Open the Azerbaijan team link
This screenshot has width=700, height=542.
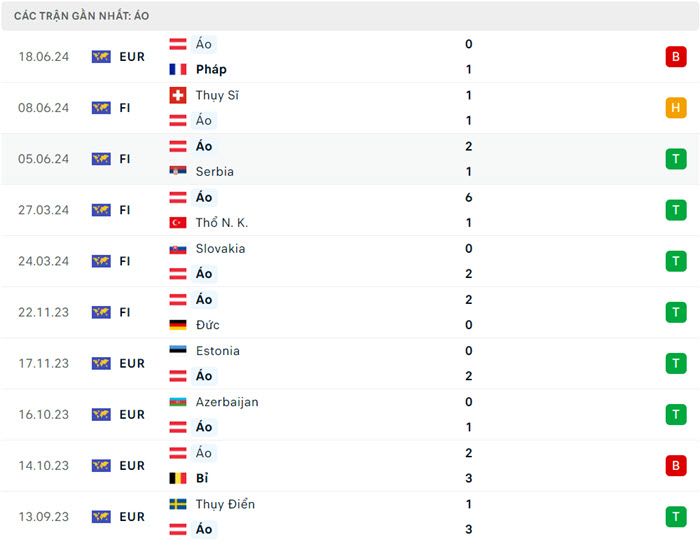(227, 402)
